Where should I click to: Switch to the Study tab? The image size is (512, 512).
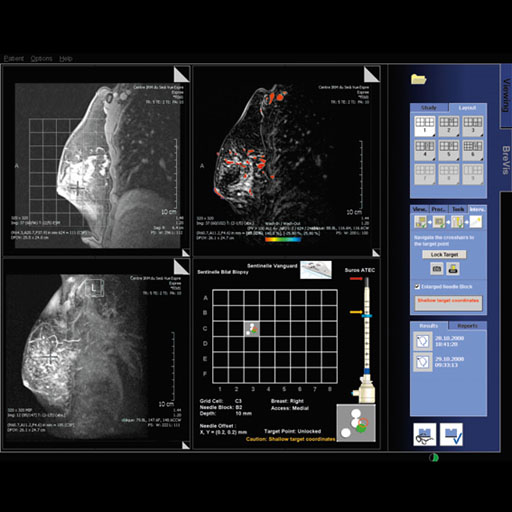click(x=429, y=108)
